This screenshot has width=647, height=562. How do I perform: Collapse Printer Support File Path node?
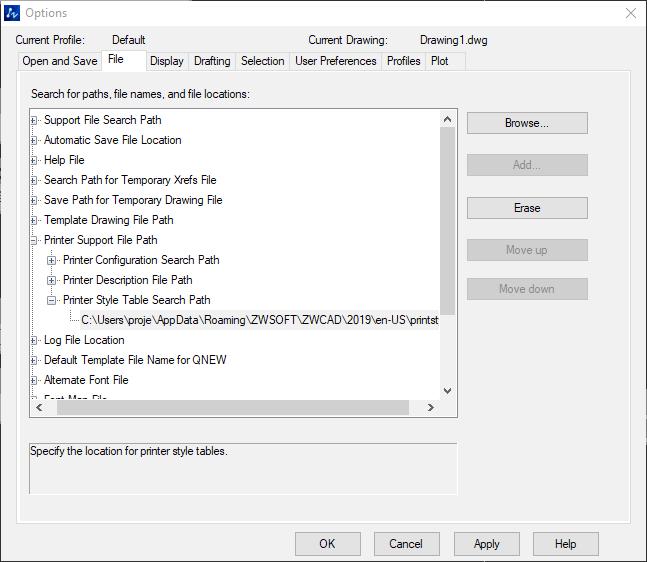pyautogui.click(x=34, y=241)
